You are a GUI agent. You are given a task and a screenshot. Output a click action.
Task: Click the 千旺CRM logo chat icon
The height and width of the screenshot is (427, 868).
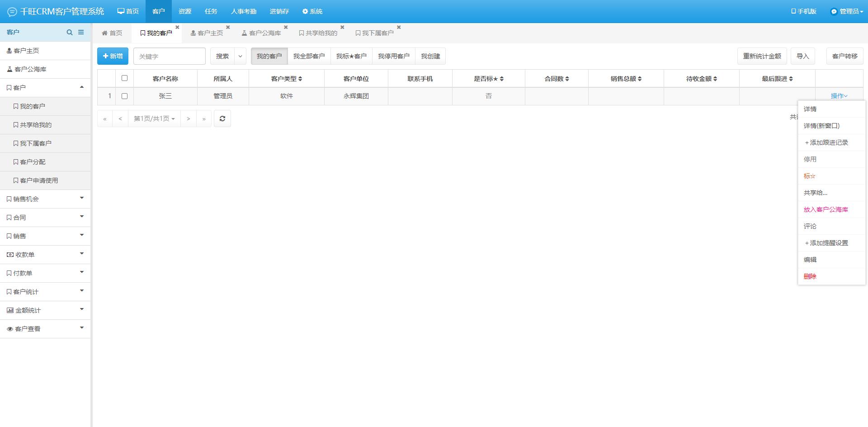pos(12,12)
